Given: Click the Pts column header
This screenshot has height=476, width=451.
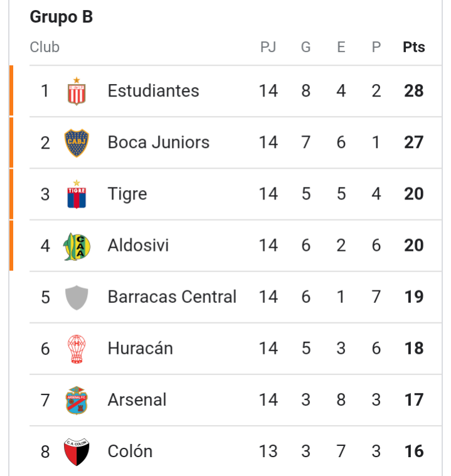Looking at the screenshot, I should pos(413,47).
